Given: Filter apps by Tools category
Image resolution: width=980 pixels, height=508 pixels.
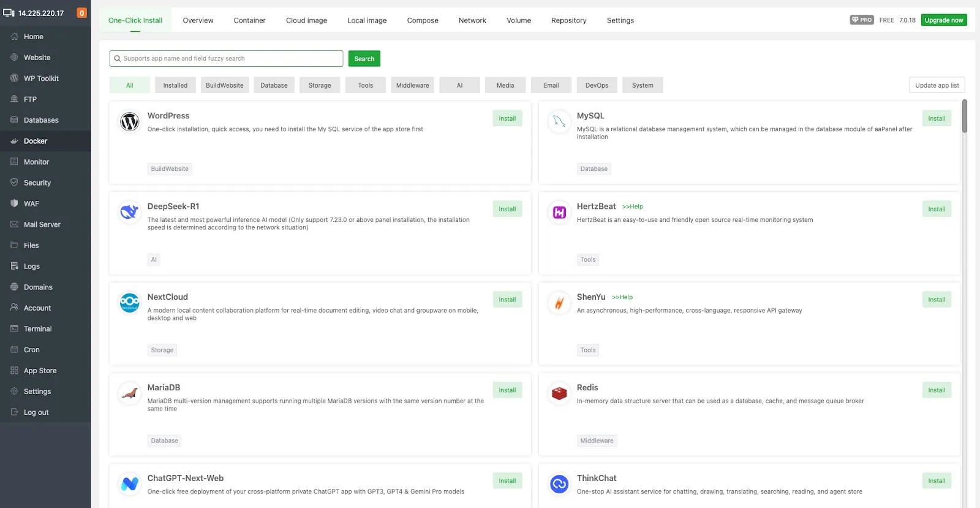Looking at the screenshot, I should [x=366, y=85].
